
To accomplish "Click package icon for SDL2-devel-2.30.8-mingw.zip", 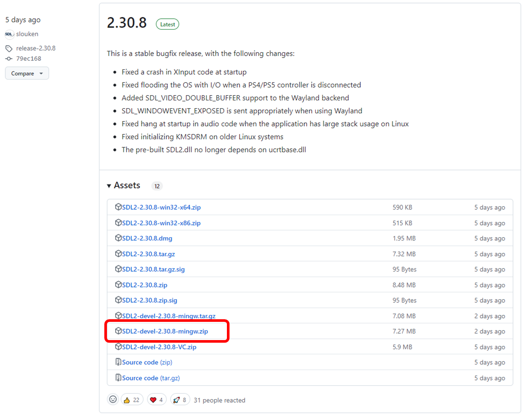I will point(118,331).
